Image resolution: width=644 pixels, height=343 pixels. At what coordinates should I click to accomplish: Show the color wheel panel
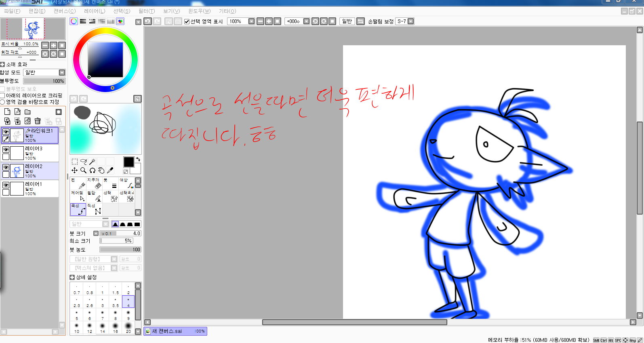pyautogui.click(x=74, y=21)
